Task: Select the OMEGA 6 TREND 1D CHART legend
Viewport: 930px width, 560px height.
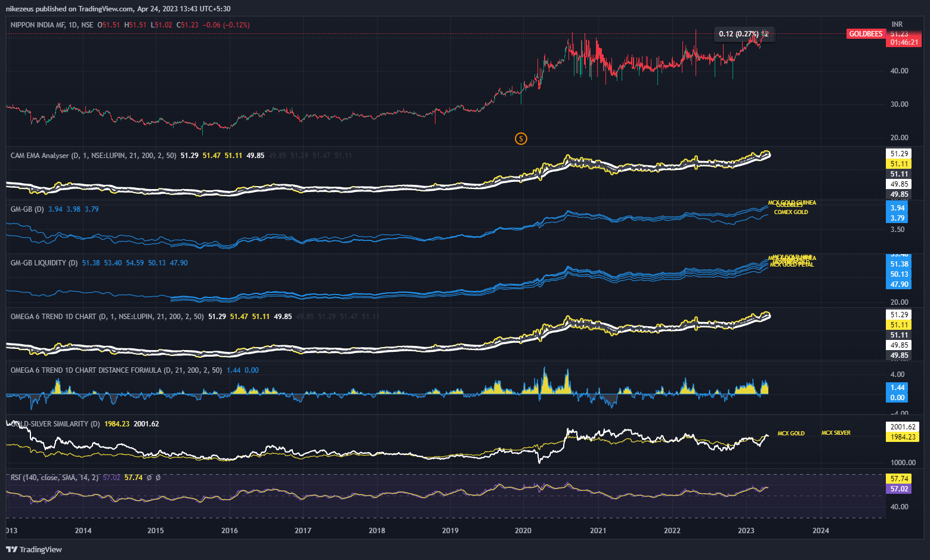Action: coord(107,317)
